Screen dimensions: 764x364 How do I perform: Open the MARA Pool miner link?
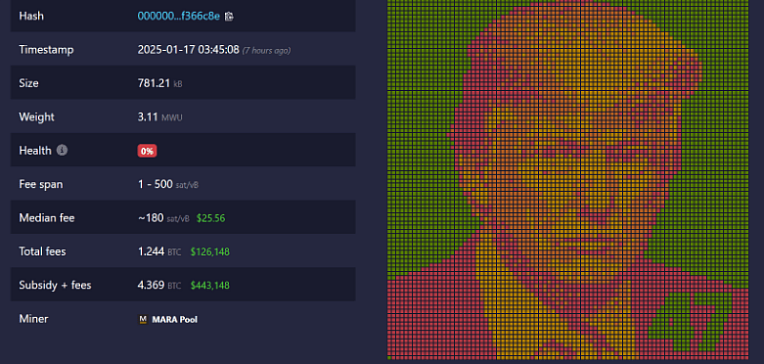(174, 320)
